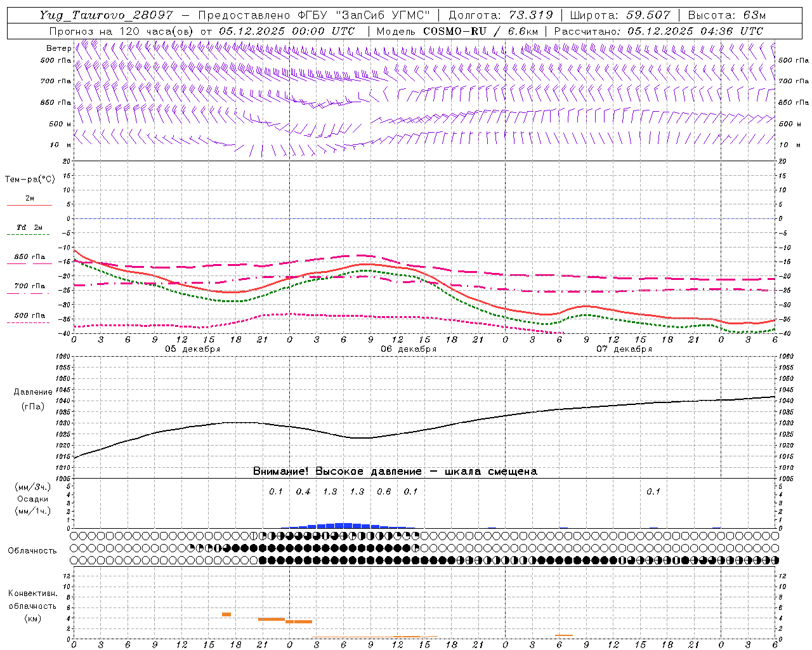
Task: Click the small orange convective bar near 5 km
Action: click(226, 614)
